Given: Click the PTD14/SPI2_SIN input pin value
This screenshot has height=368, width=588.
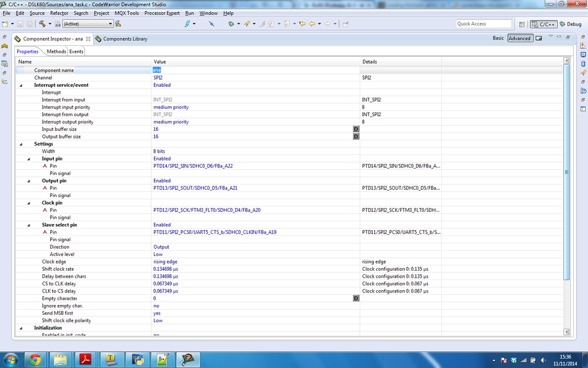Looking at the screenshot, I should (193, 166).
